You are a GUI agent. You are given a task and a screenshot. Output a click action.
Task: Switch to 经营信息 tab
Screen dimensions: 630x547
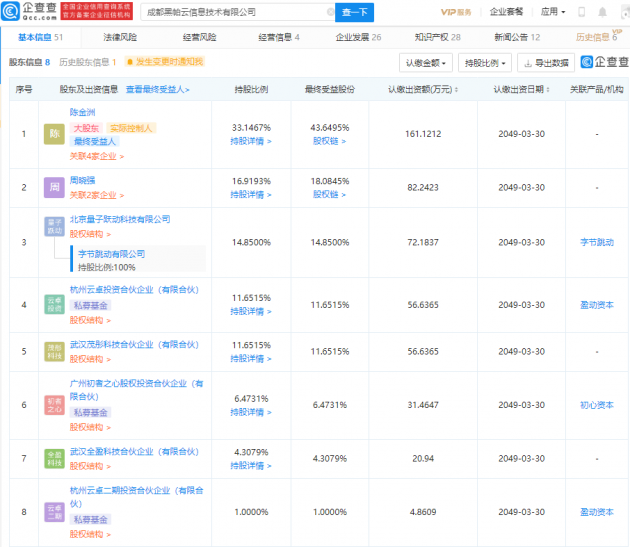tap(279, 37)
